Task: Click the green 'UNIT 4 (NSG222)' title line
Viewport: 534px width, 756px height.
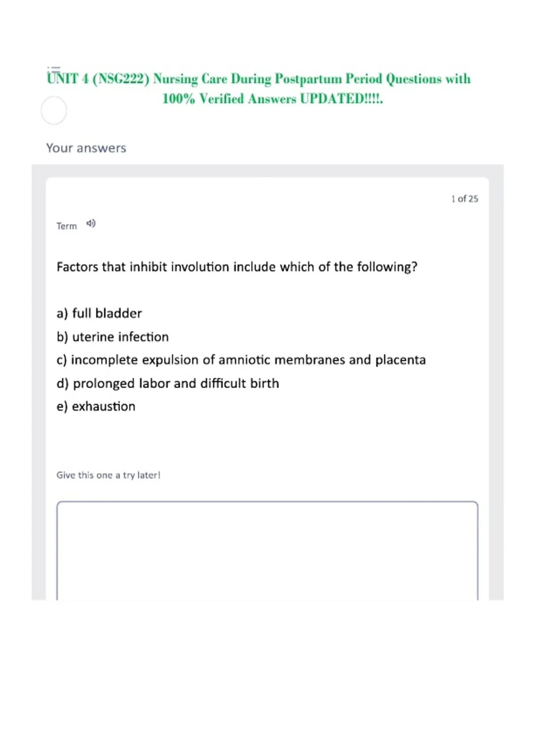Action: tap(259, 79)
